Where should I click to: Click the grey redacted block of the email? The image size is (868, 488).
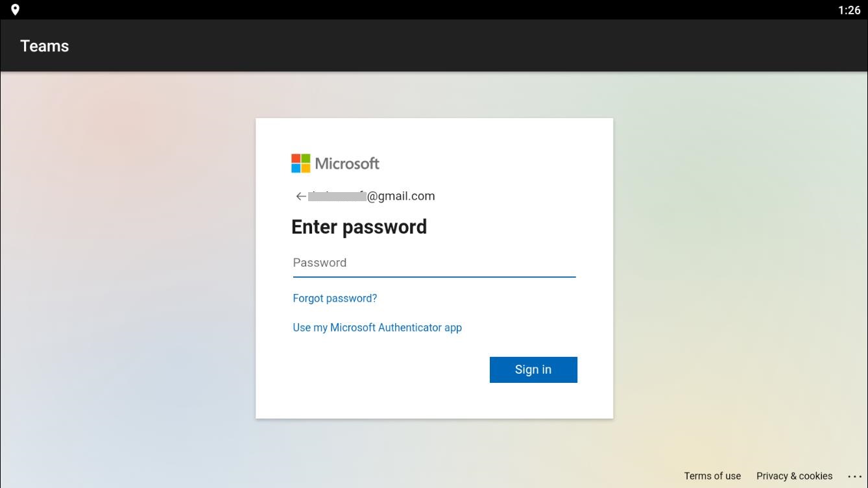pos(337,197)
